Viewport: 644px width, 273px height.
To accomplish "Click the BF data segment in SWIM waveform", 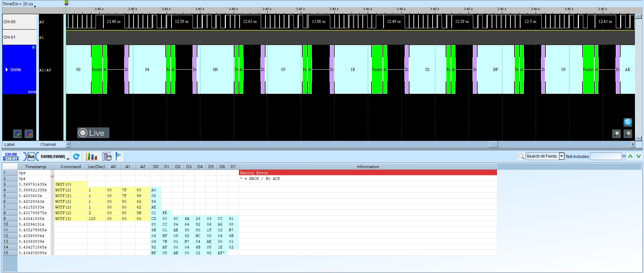I will pyautogui.click(x=496, y=70).
